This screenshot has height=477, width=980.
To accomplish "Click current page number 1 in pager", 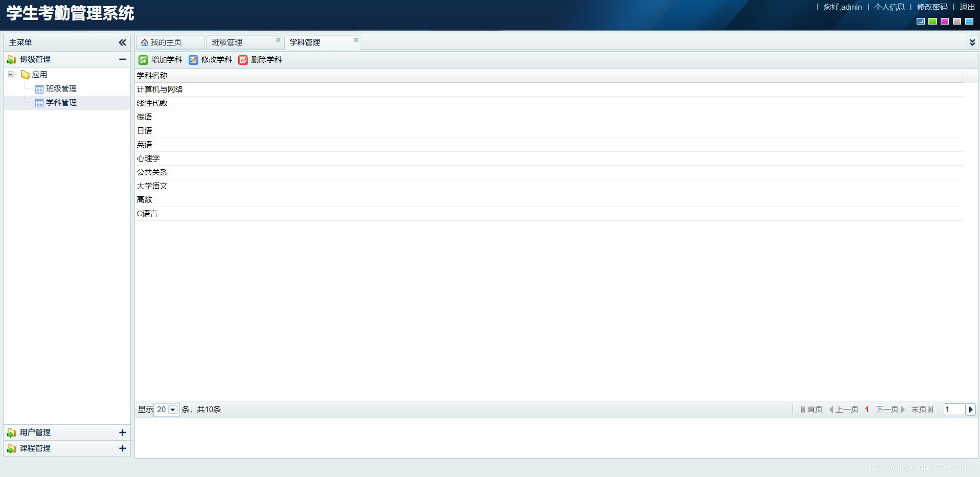I will point(867,410).
